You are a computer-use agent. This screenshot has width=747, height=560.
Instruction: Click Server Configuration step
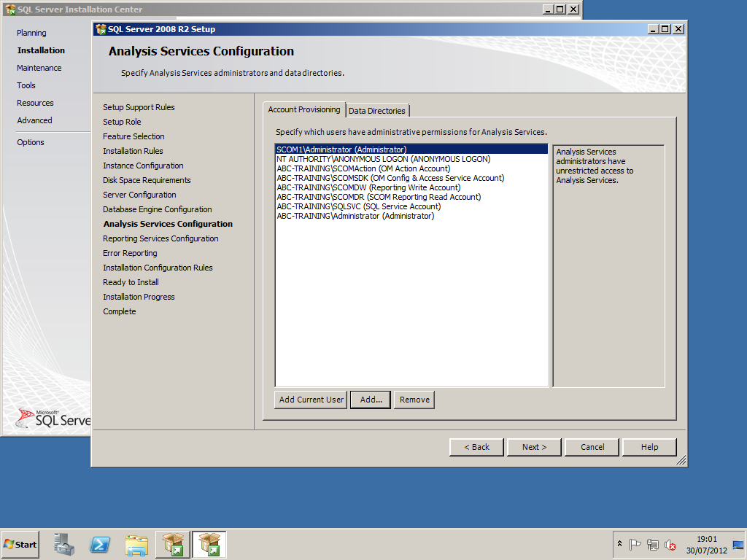tap(139, 195)
